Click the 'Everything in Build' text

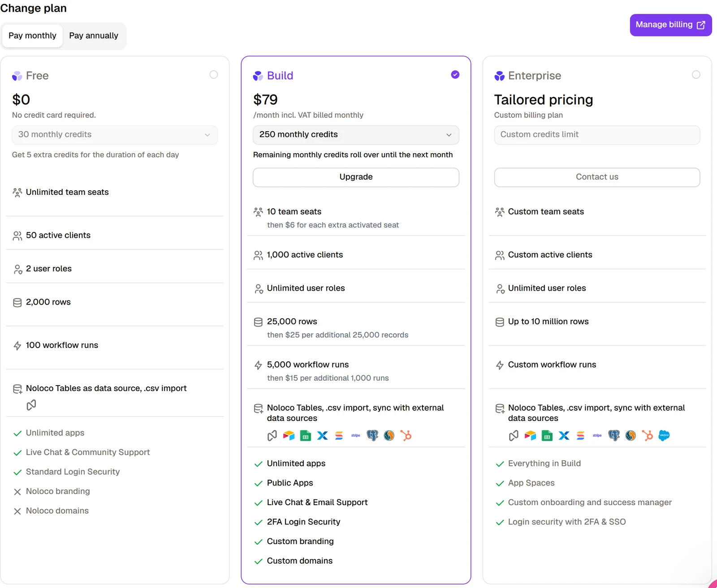click(x=544, y=464)
